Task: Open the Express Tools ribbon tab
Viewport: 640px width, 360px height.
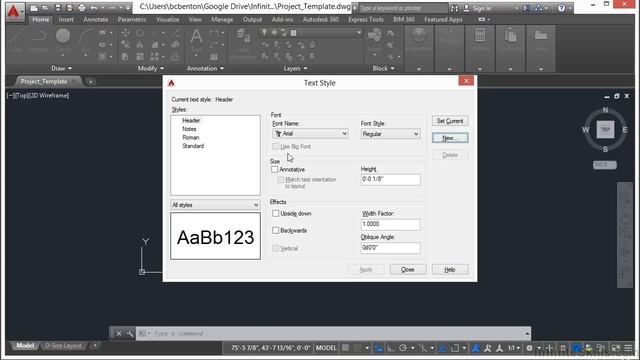Action: click(366, 20)
